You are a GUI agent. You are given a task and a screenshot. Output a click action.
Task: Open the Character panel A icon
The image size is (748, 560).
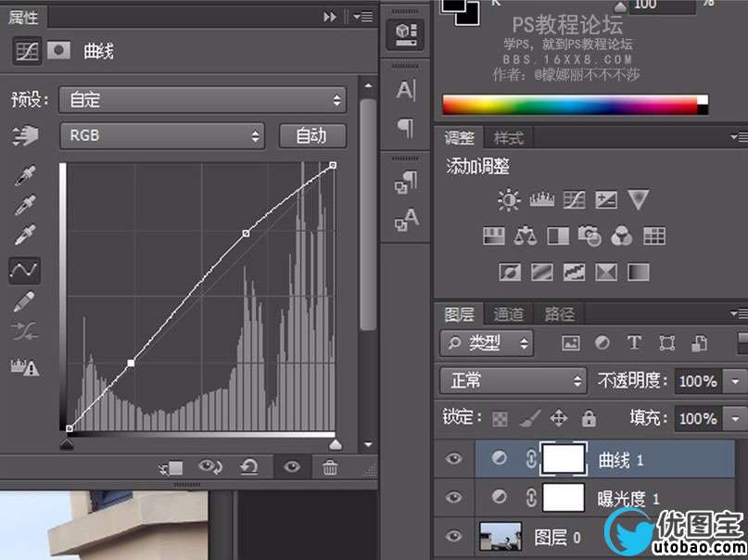pyautogui.click(x=405, y=90)
